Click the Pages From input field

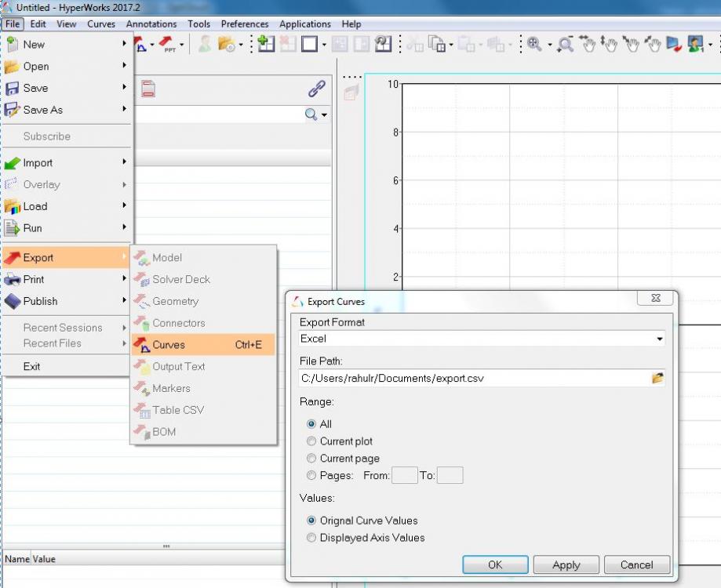[405, 475]
